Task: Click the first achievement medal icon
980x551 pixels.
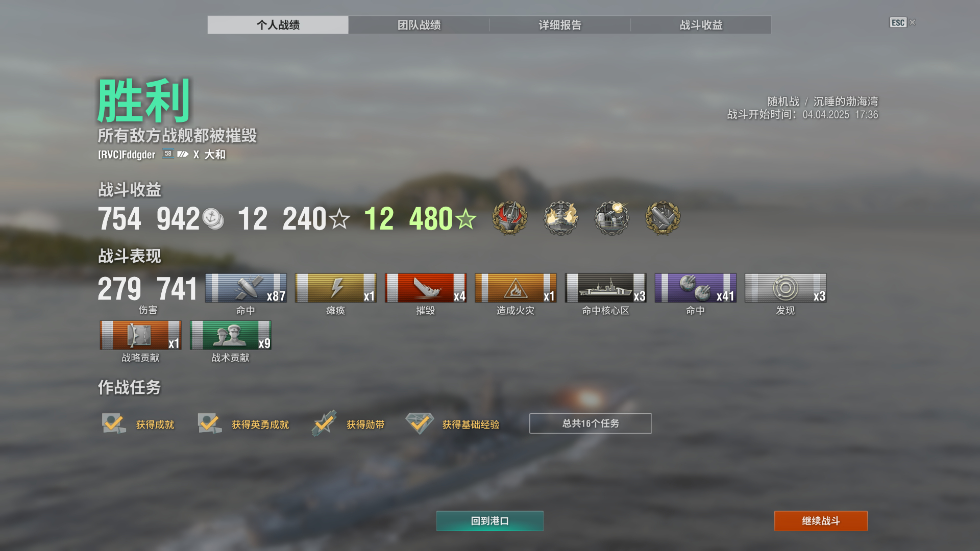Action: [x=509, y=218]
